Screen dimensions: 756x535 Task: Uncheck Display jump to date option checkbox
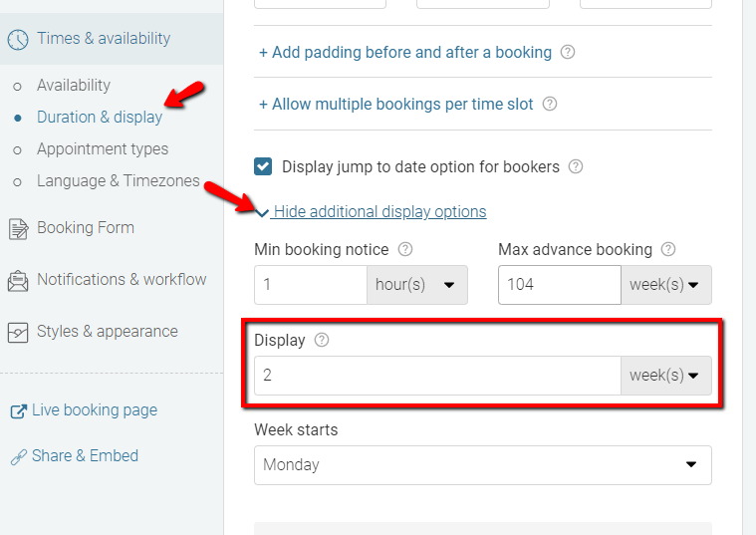[263, 166]
